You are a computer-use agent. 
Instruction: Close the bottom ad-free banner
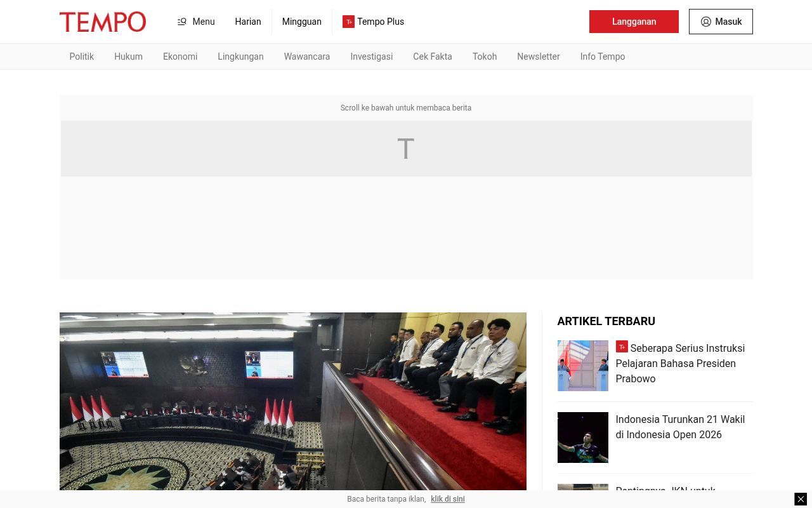(x=801, y=499)
